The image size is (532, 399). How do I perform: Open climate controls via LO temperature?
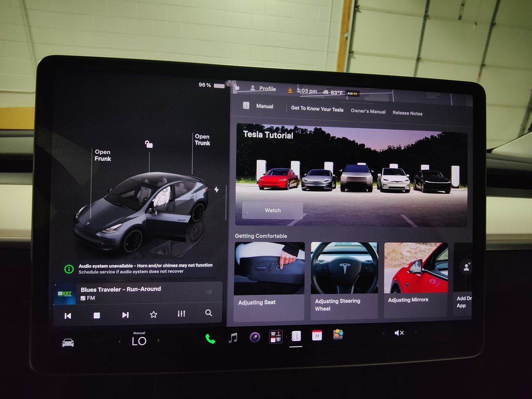[139, 341]
